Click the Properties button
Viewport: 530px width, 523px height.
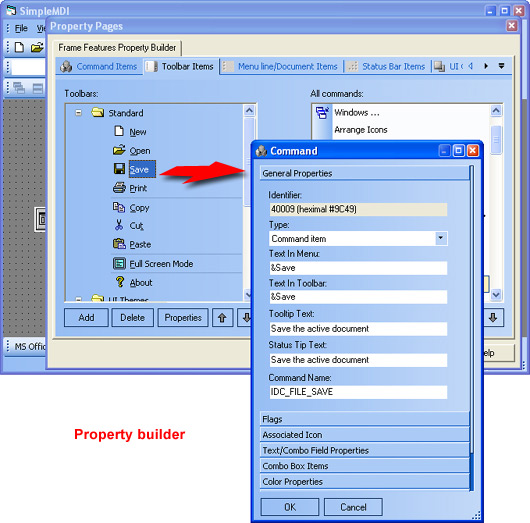tap(183, 317)
